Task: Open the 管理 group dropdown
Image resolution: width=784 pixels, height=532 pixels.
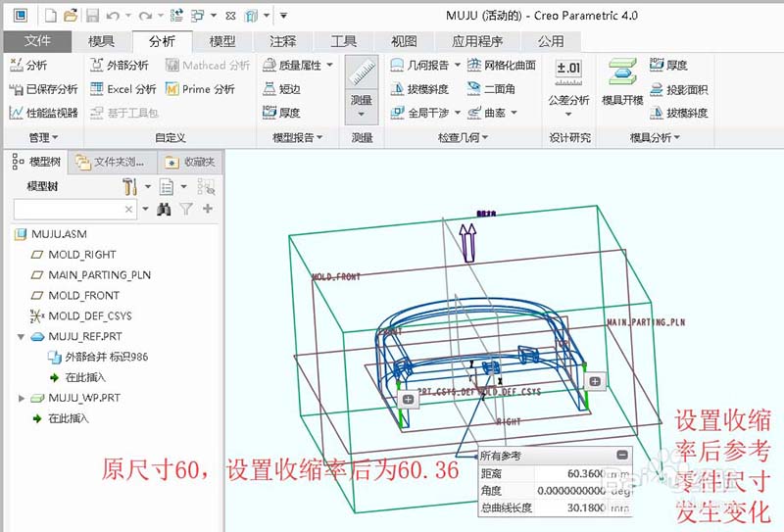Action: pyautogui.click(x=43, y=137)
